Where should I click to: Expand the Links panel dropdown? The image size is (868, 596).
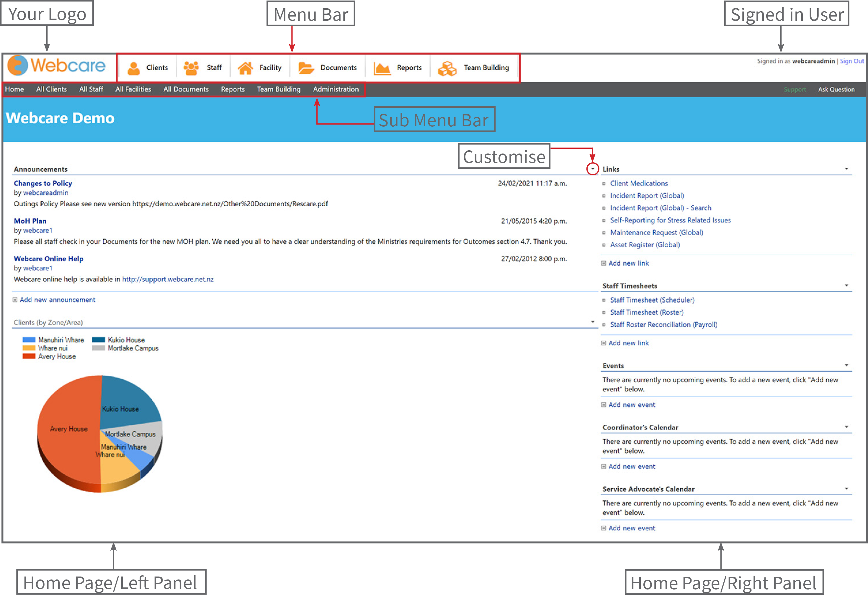pyautogui.click(x=846, y=169)
